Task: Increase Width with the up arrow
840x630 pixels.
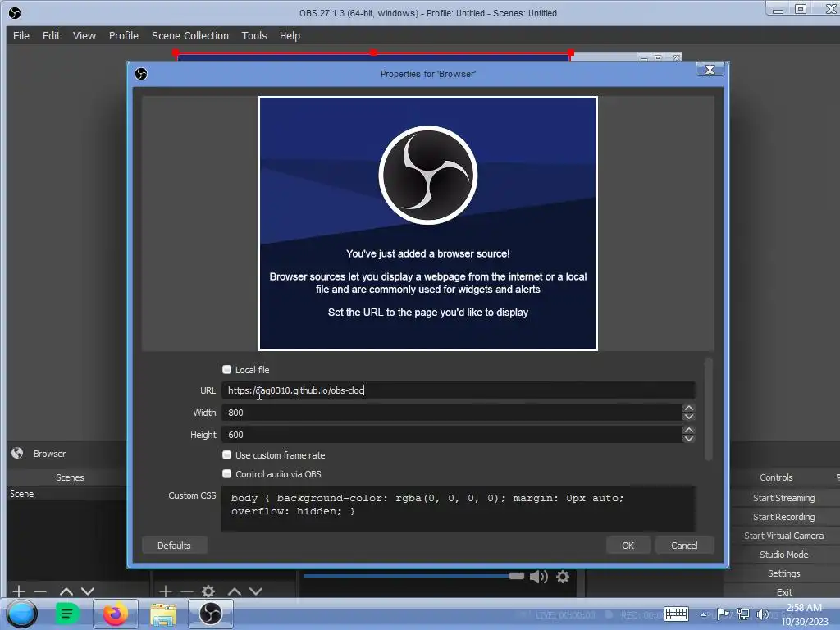Action: (x=689, y=409)
